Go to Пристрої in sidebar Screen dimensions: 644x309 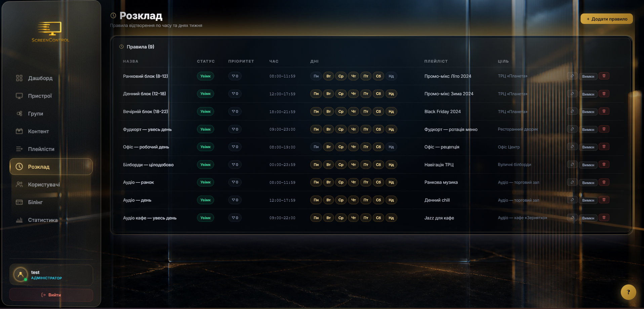[51, 96]
